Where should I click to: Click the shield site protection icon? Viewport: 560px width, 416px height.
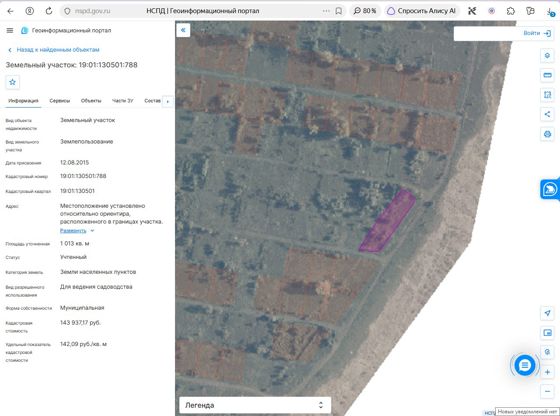pos(67,11)
